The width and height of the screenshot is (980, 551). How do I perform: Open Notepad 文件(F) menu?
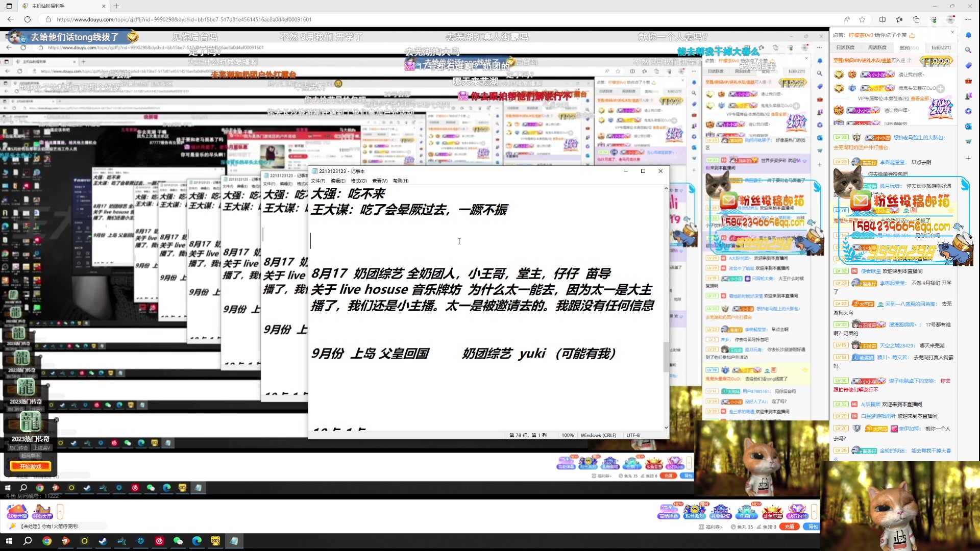(x=318, y=181)
